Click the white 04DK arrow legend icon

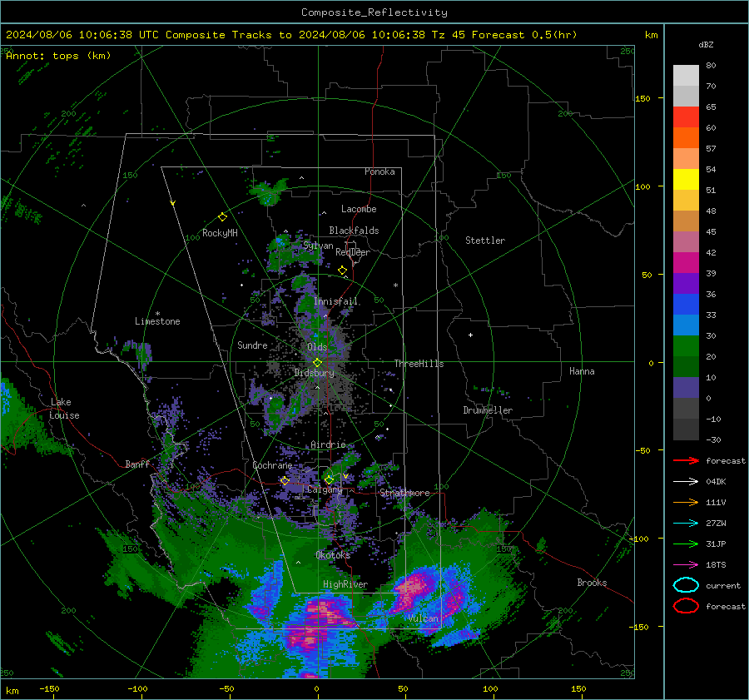pyautogui.click(x=686, y=482)
